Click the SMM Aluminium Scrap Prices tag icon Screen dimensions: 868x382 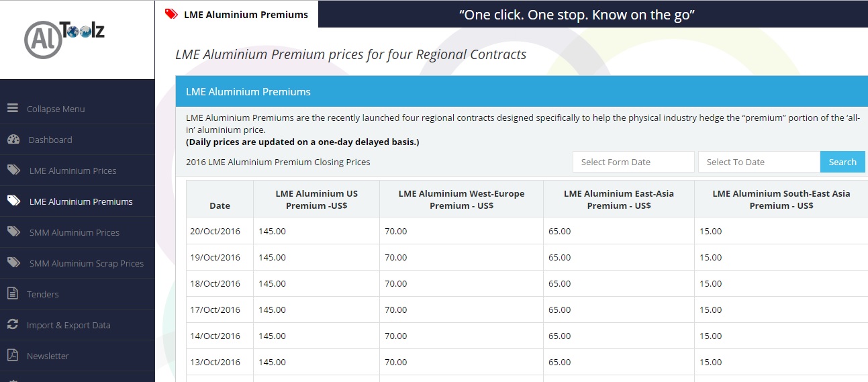point(13,263)
